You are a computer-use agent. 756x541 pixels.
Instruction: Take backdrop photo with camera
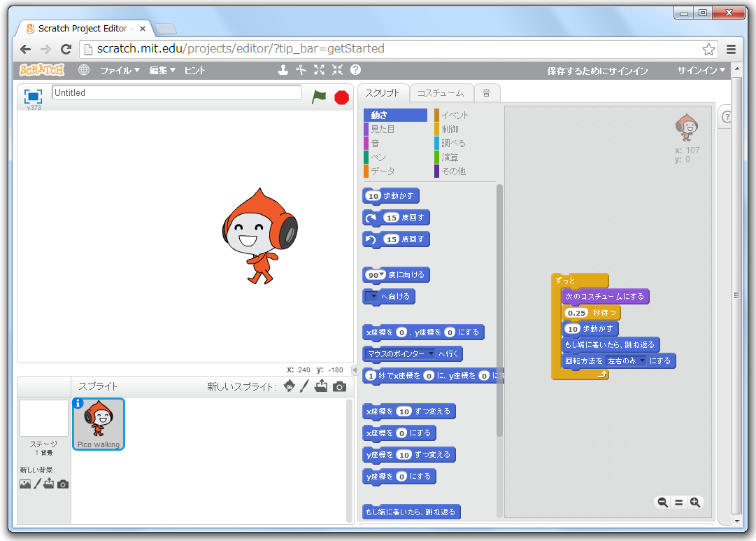63,484
